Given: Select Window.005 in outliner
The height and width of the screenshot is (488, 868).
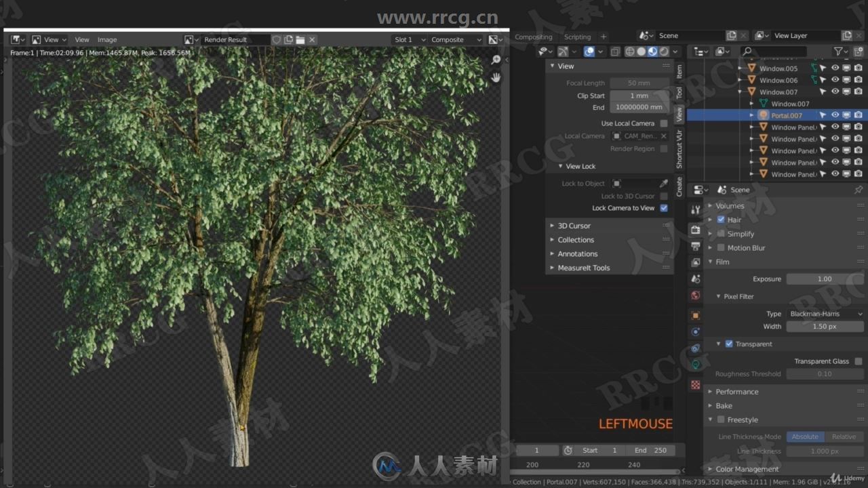Looking at the screenshot, I should (x=778, y=68).
